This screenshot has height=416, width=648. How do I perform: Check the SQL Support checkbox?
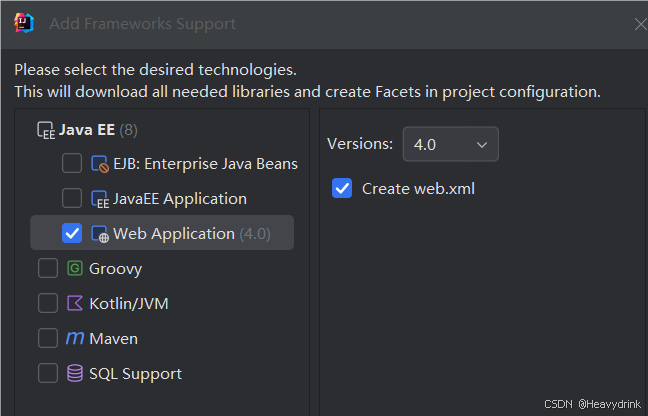(48, 373)
